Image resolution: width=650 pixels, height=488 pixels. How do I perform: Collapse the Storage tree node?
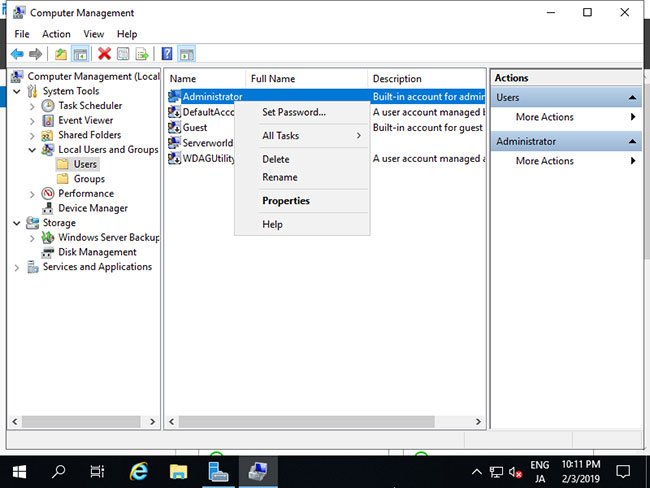pos(17,223)
